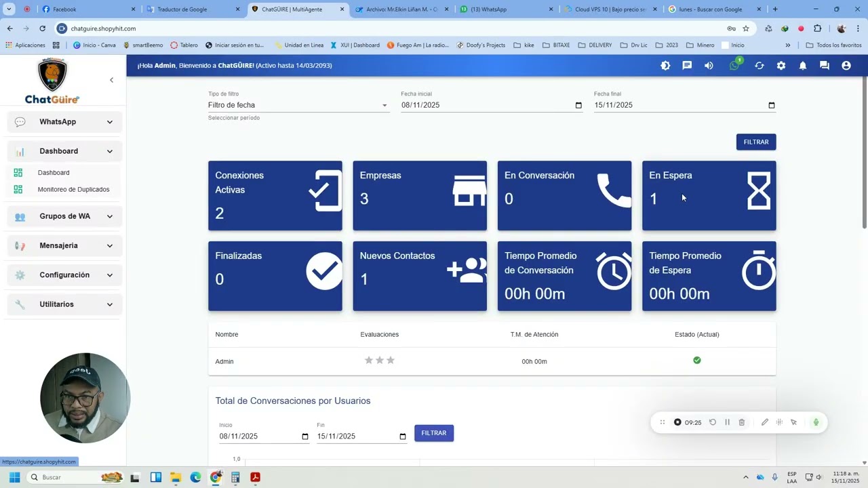
Task: Click the top FILTRAR button
Action: pos(756,142)
